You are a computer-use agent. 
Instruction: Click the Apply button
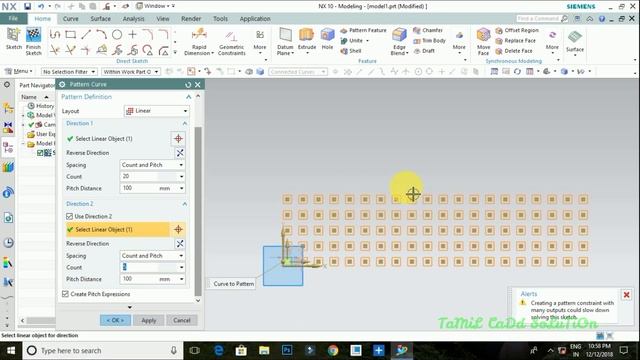tap(149, 320)
